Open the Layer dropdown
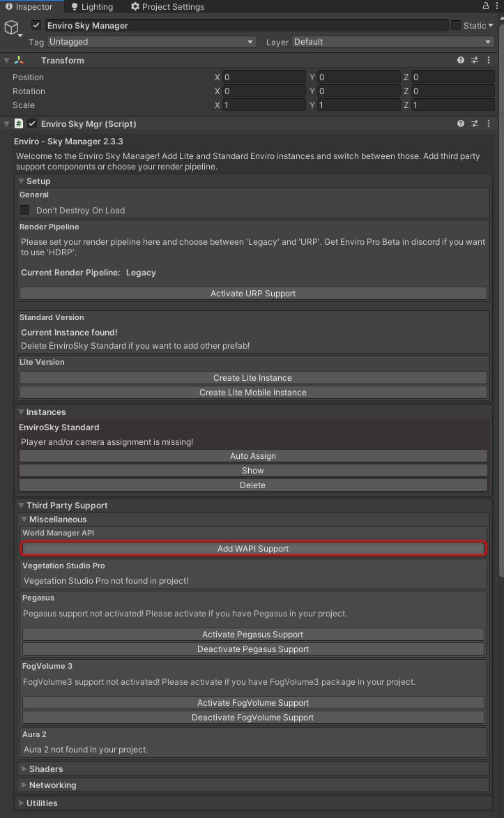The width and height of the screenshot is (504, 818). click(392, 42)
